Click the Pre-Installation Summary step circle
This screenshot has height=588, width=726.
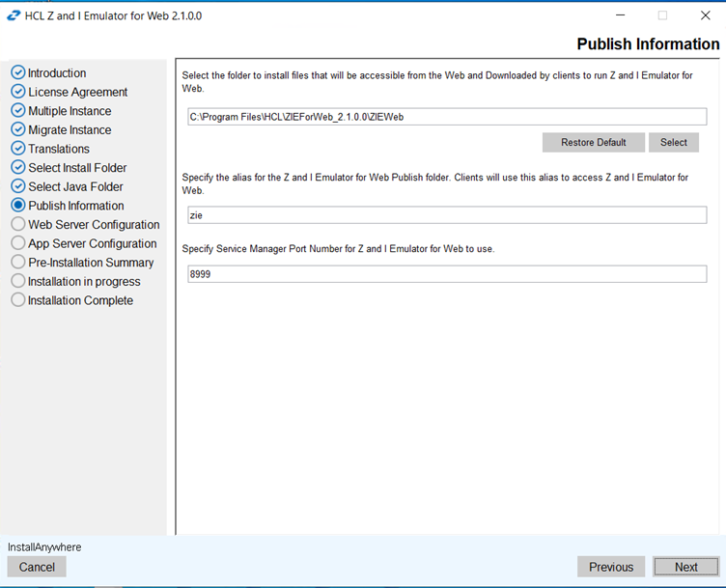[x=18, y=262]
